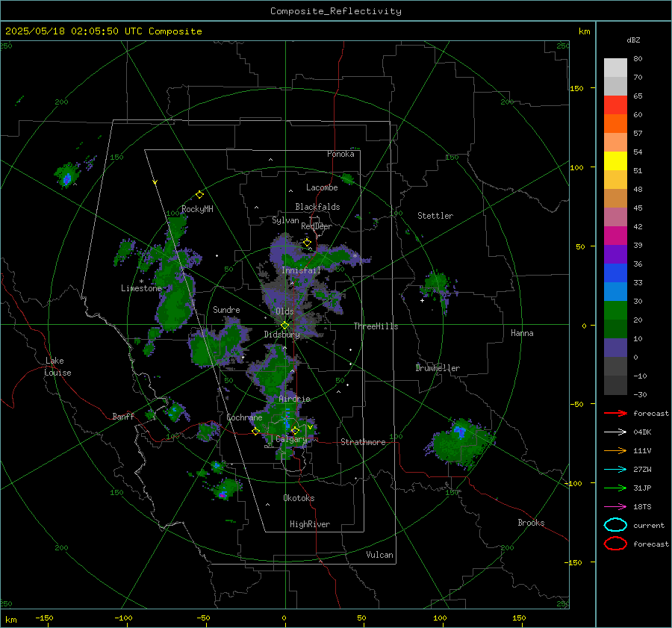
Task: Select the 42 dBZ magenta swatch
Action: tap(615, 236)
